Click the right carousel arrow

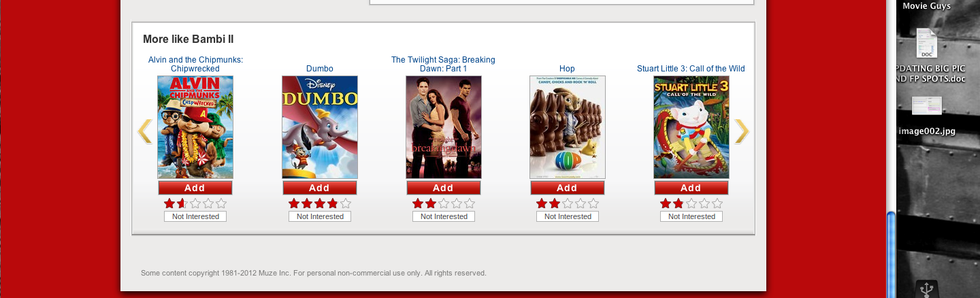click(x=742, y=131)
